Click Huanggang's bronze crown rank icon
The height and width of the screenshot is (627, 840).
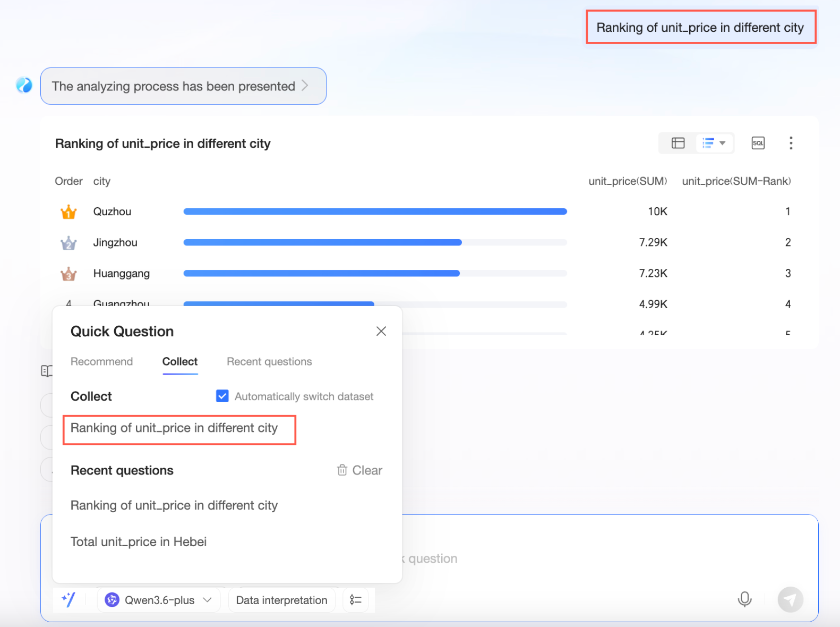point(68,274)
